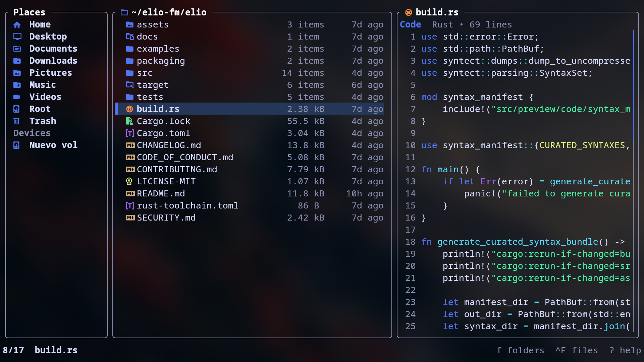Click the packaging folder icon

130,61
